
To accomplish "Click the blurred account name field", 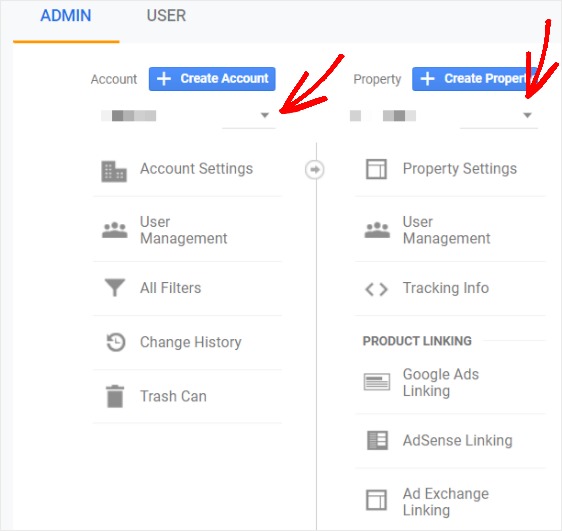I will coord(128,116).
